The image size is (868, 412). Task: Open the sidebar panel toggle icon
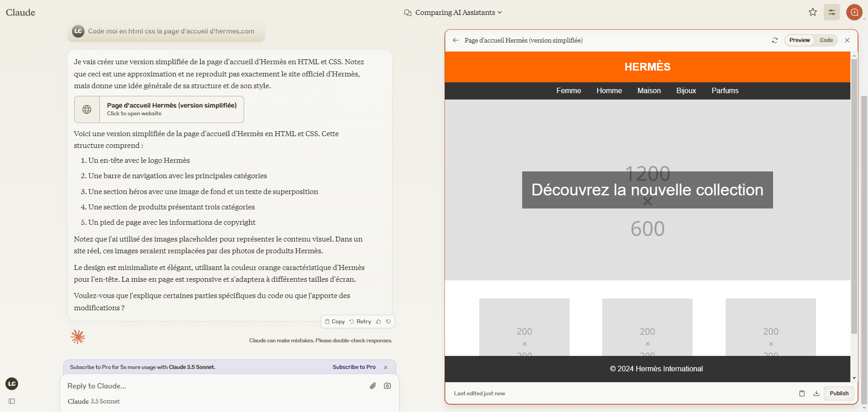pyautogui.click(x=12, y=401)
